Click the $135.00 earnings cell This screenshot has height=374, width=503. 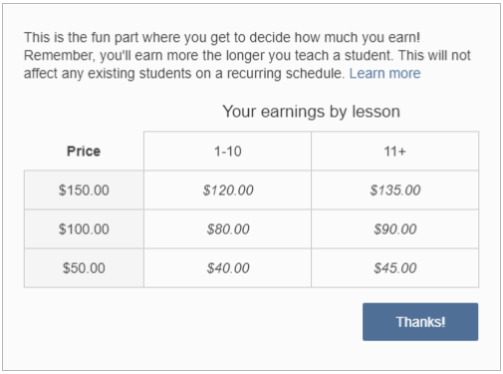click(x=395, y=190)
